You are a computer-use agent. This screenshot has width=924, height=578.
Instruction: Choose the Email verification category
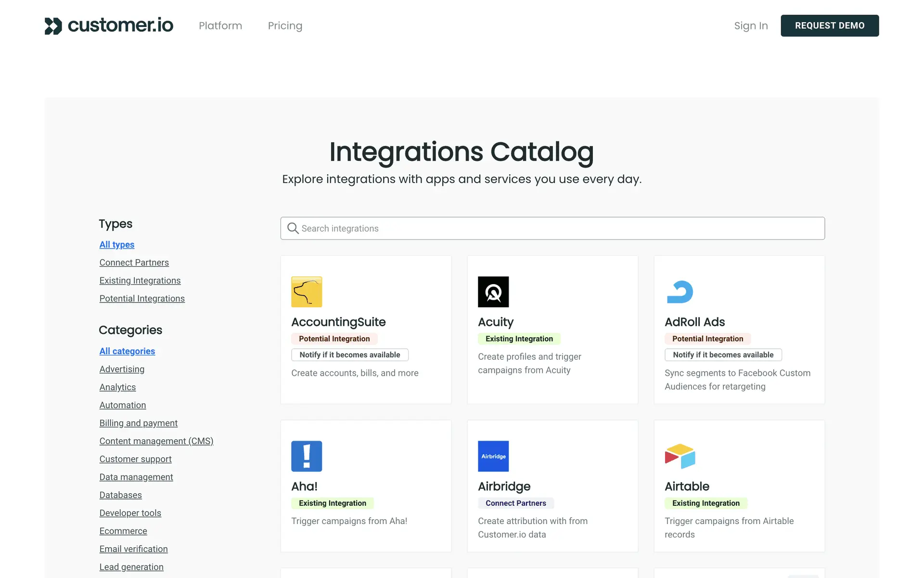pyautogui.click(x=133, y=549)
